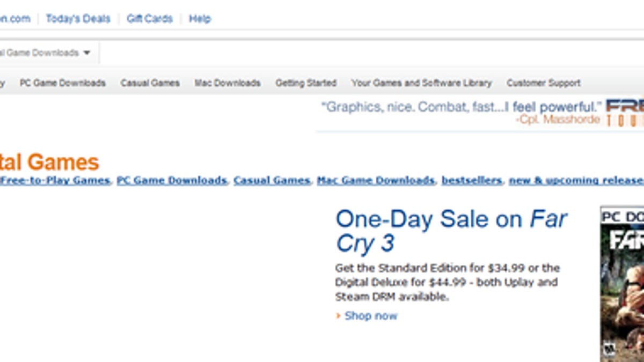The image size is (644, 362).
Task: Follow the underlined Free-to-Play Games link
Action: [x=55, y=181]
